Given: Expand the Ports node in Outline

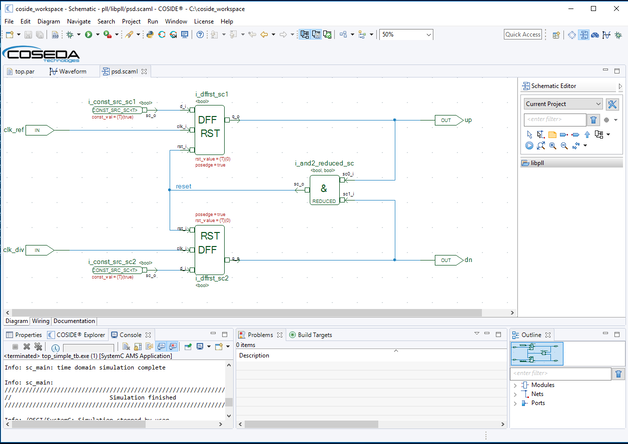Looking at the screenshot, I should [x=515, y=404].
